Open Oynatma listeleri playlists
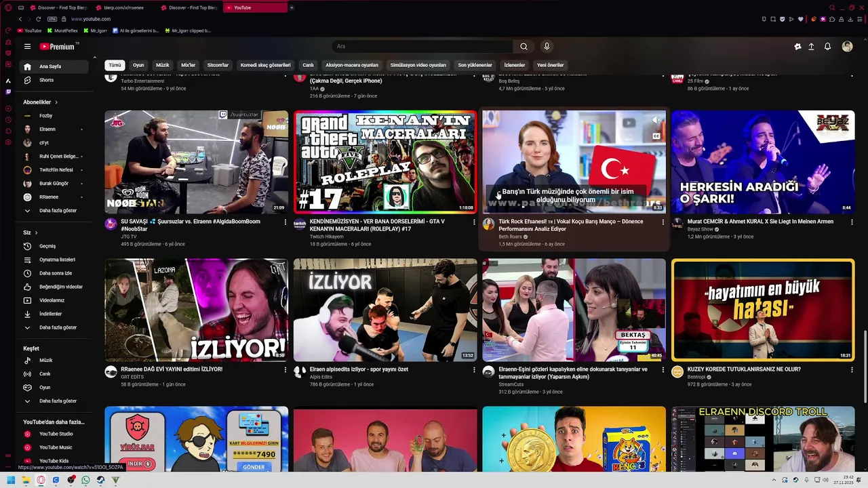The height and width of the screenshot is (488, 868). (x=53, y=260)
